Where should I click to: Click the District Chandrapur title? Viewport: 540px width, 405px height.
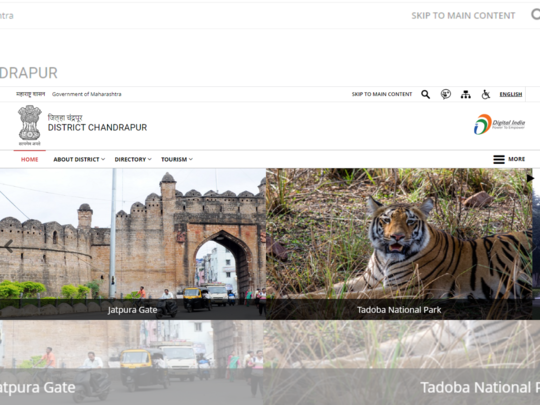[97, 127]
